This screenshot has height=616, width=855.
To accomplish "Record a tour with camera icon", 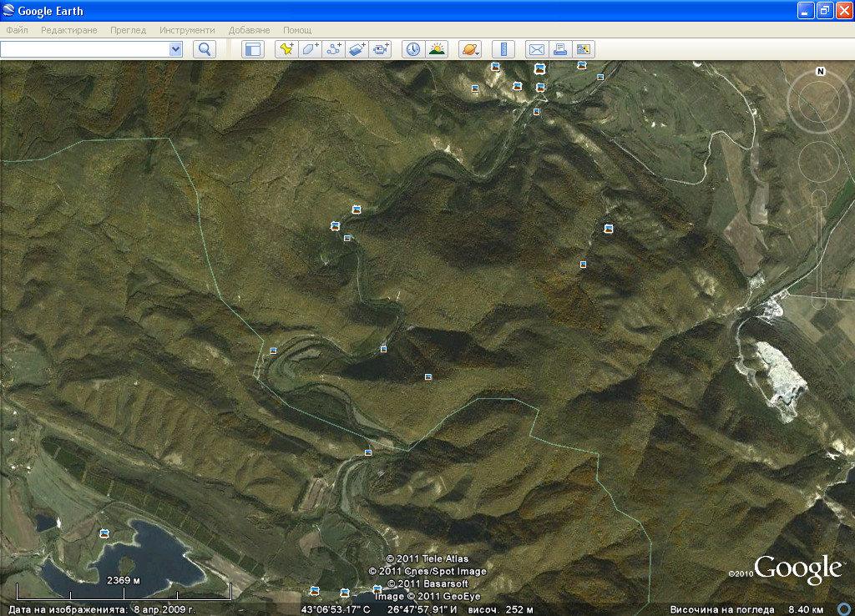I will click(382, 49).
